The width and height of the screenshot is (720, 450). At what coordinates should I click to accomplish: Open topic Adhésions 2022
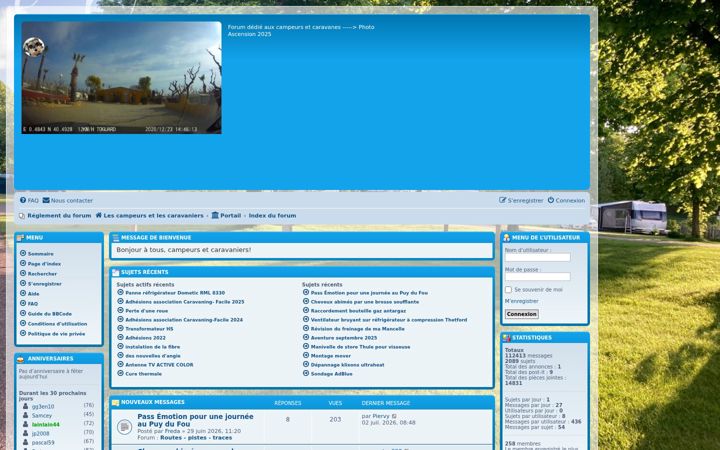146,338
